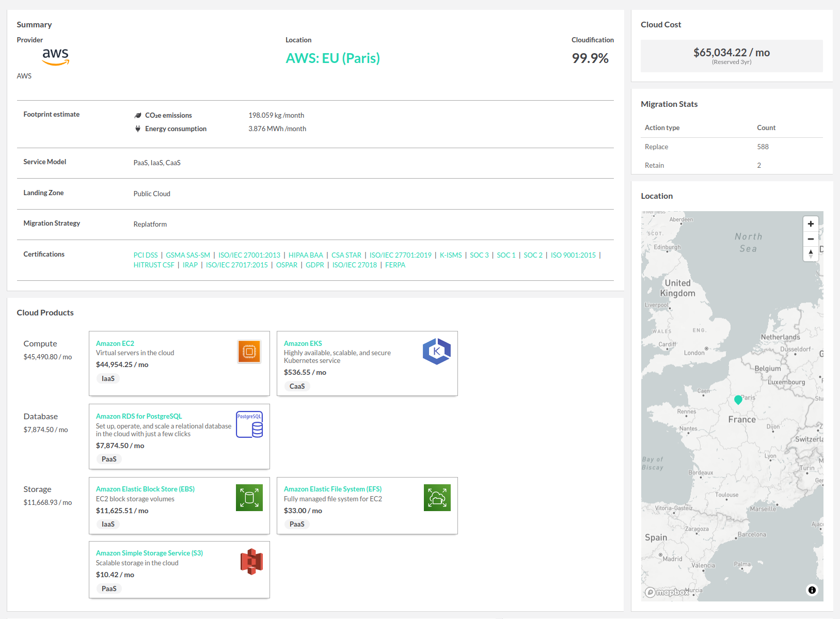Zoom out on the map
This screenshot has height=619, width=840.
click(x=811, y=239)
